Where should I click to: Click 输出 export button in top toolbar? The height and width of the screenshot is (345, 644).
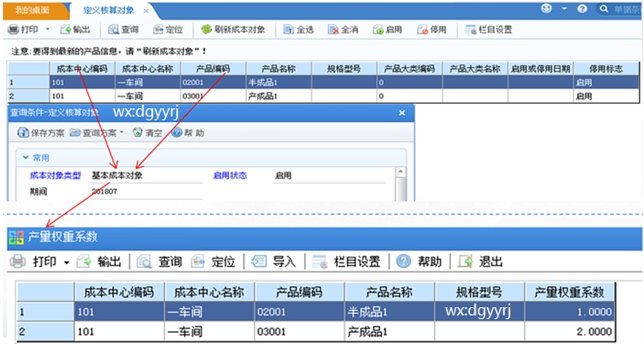pyautogui.click(x=75, y=29)
